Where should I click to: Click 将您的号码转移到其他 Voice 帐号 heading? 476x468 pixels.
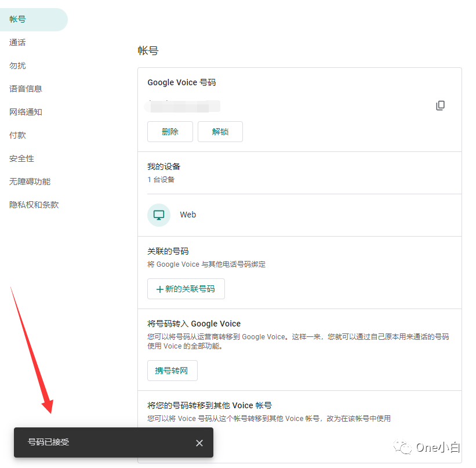(x=209, y=405)
